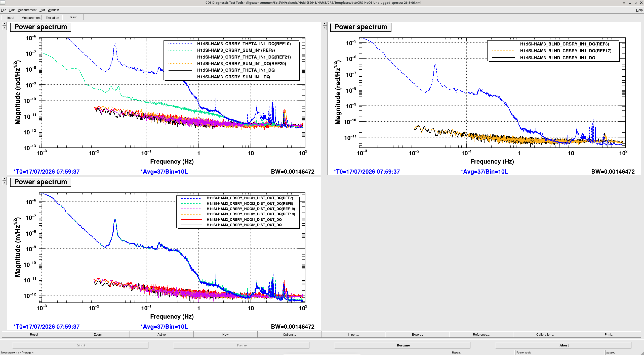This screenshot has height=355, width=644.
Task: Click up-arrow button beside bottom Power spectrum plot
Action: (4, 183)
